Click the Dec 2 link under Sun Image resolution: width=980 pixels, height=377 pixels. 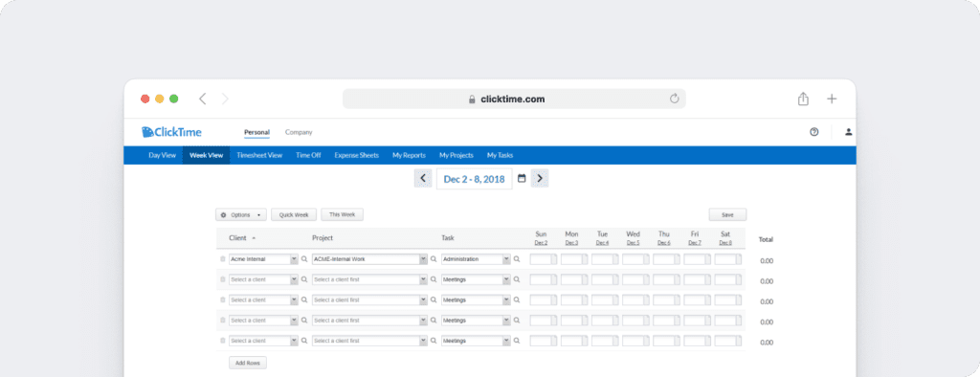coord(542,243)
